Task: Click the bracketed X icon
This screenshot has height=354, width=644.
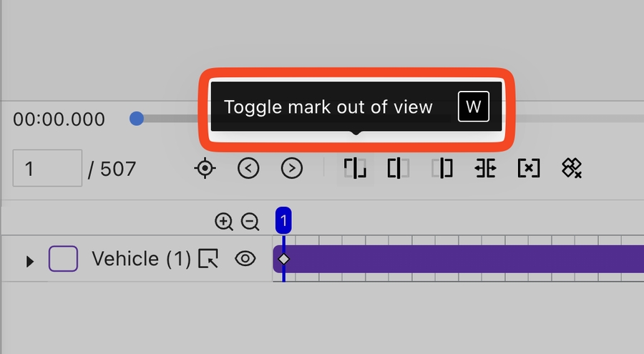Action: (528, 169)
